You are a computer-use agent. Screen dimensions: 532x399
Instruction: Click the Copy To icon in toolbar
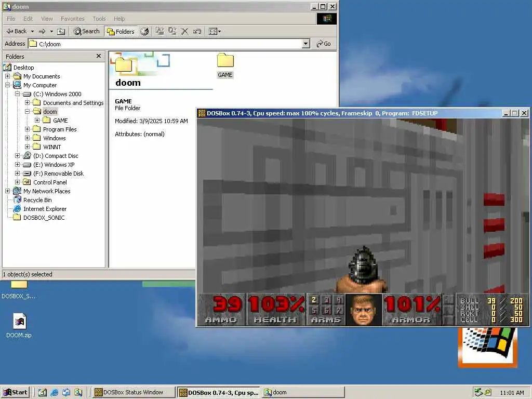pos(172,31)
